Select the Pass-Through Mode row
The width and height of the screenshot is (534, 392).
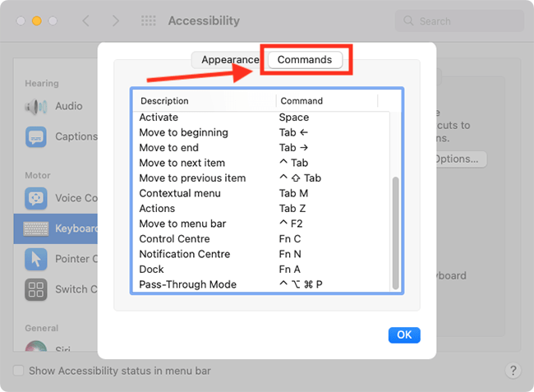pos(261,284)
